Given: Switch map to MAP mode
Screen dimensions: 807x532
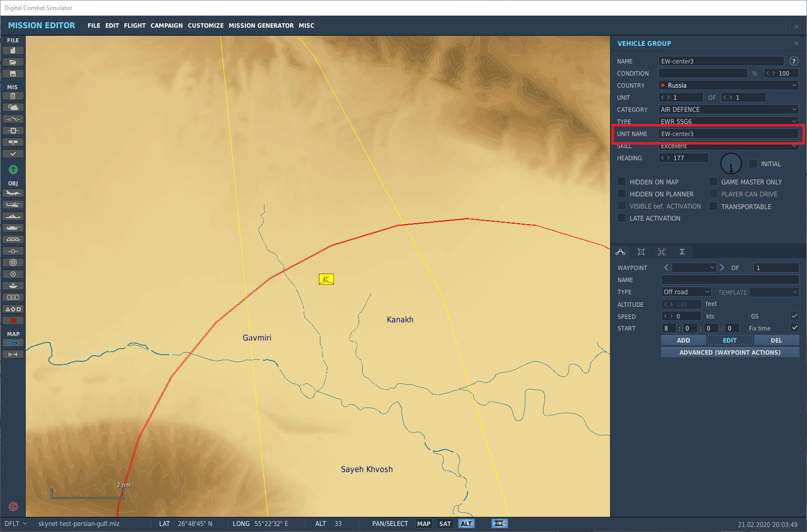Looking at the screenshot, I should click(x=424, y=523).
